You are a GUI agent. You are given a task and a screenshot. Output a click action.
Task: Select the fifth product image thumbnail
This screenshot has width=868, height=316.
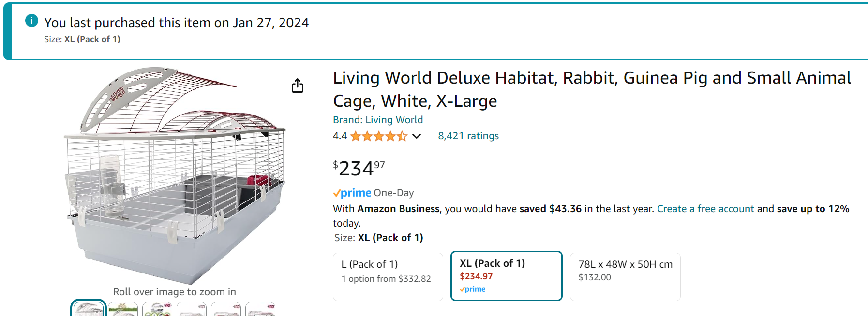tap(226, 309)
